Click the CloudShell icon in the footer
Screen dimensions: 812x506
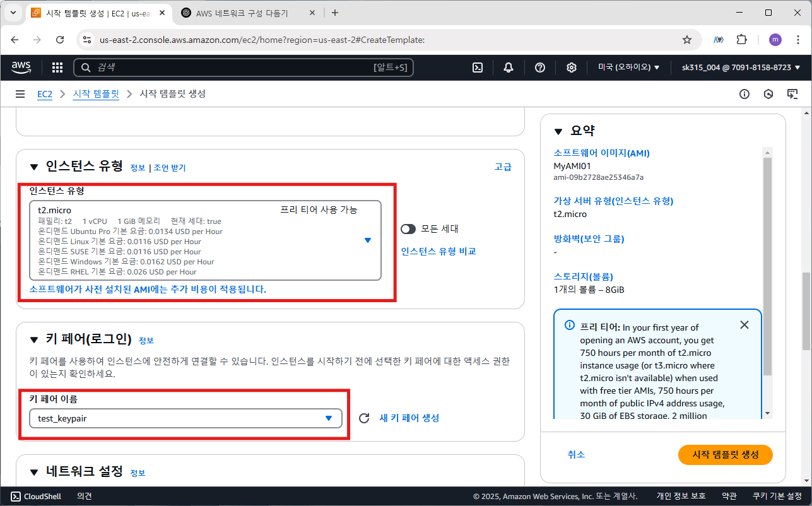pos(16,497)
